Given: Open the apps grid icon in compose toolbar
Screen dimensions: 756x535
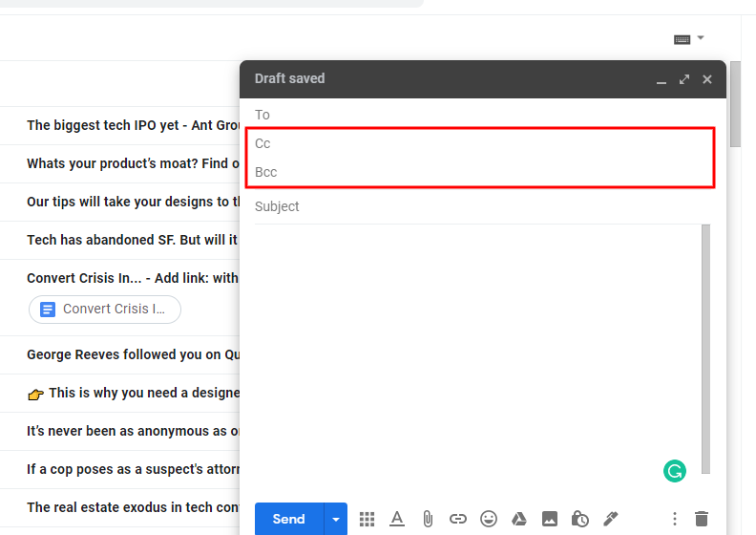Looking at the screenshot, I should tap(367, 519).
